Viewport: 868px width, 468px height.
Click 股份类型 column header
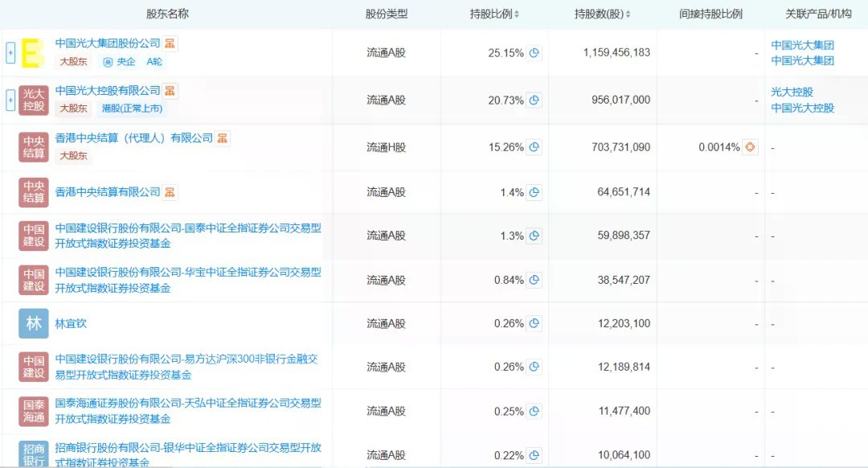(387, 14)
